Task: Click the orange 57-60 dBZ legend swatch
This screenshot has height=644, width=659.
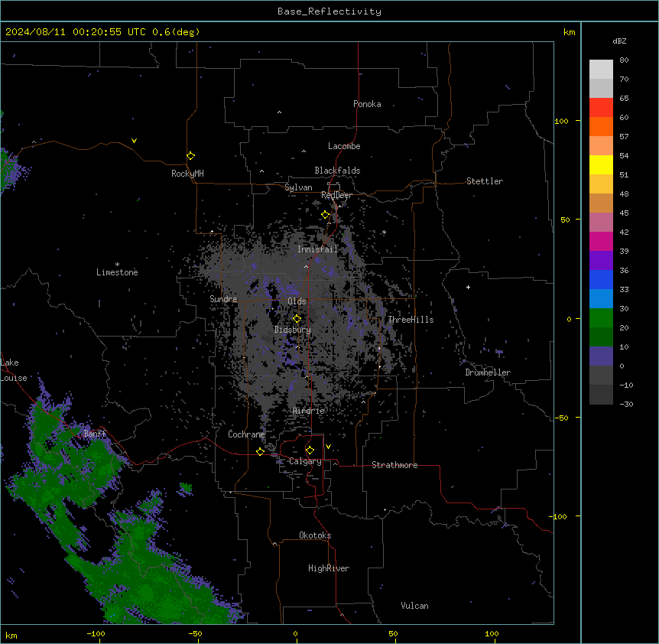Action: coord(601,127)
